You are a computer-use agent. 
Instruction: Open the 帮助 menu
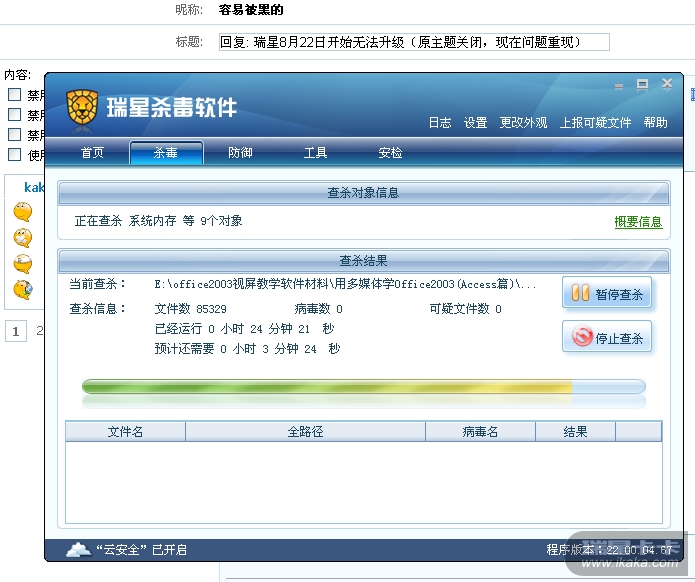(656, 123)
